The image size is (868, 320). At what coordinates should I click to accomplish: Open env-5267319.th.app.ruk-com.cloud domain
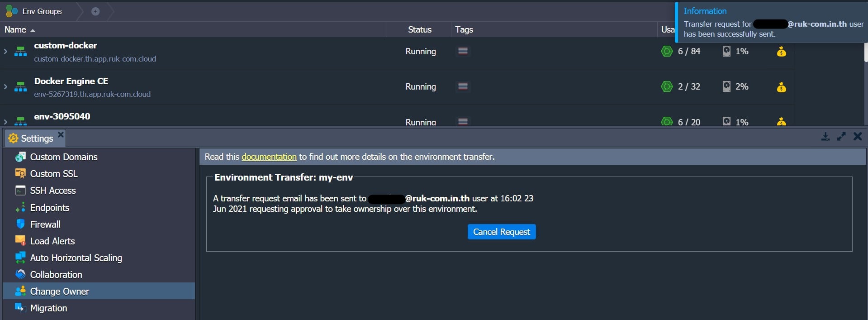(x=92, y=94)
